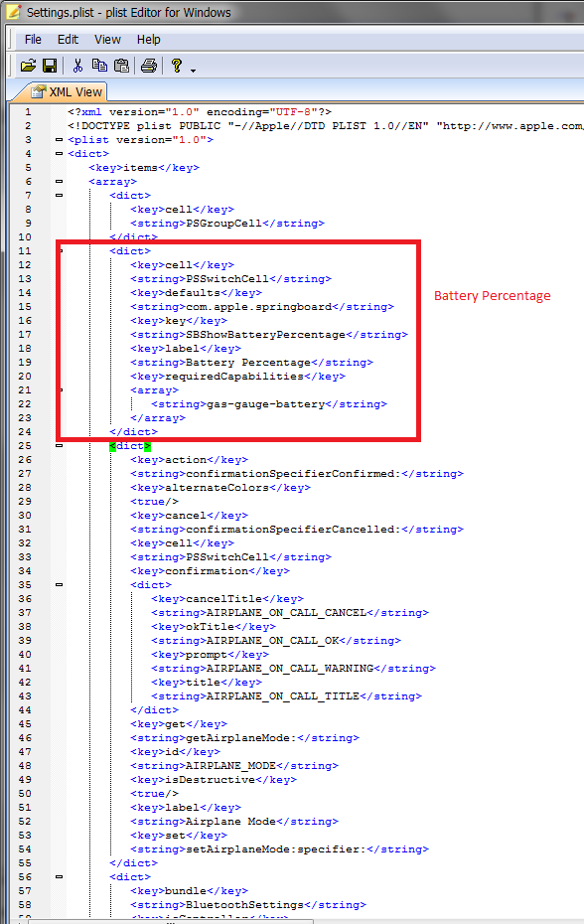The image size is (584, 924).
Task: Click the BluetoothSettings string
Action: point(244,904)
